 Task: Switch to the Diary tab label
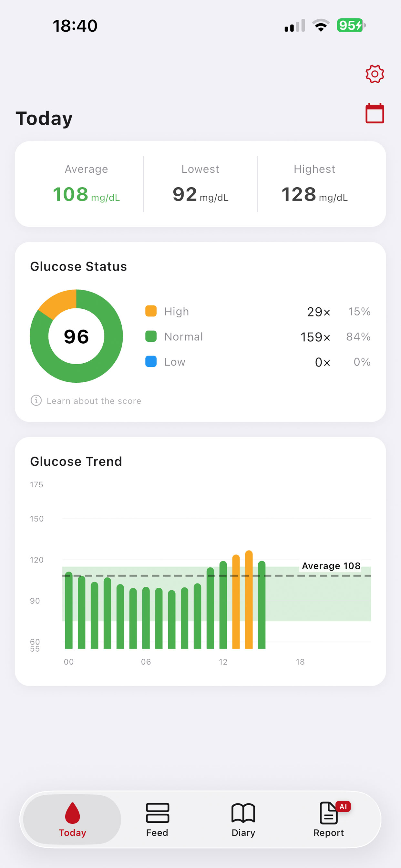[243, 832]
